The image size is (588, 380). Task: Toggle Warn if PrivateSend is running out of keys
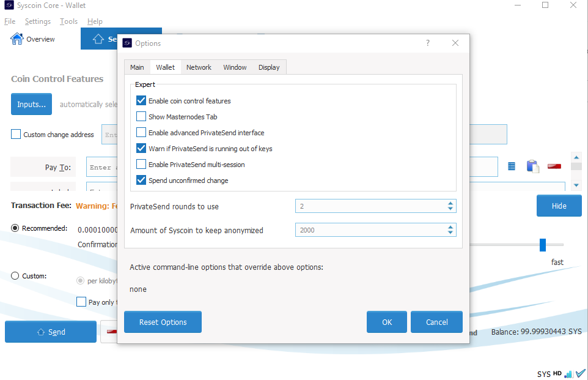pos(141,148)
